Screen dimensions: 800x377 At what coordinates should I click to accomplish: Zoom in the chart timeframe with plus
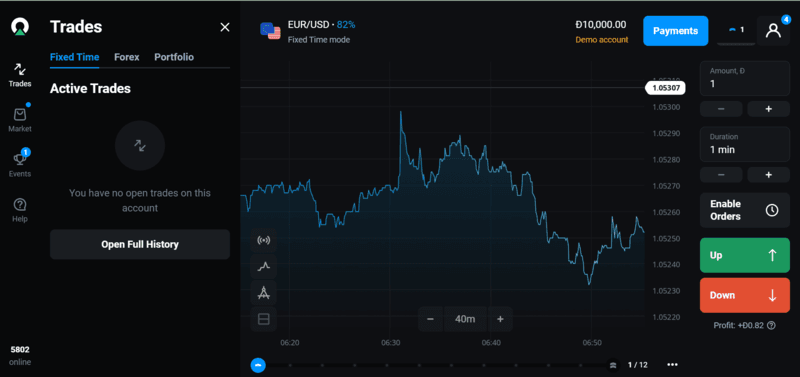500,319
